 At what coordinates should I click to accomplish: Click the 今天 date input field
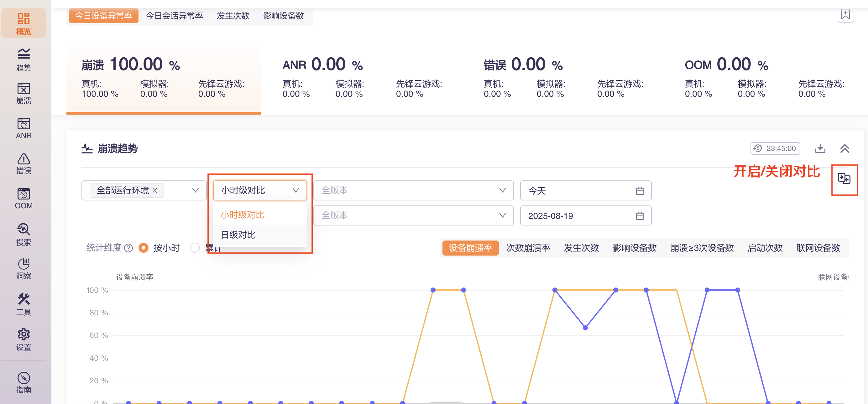[586, 190]
